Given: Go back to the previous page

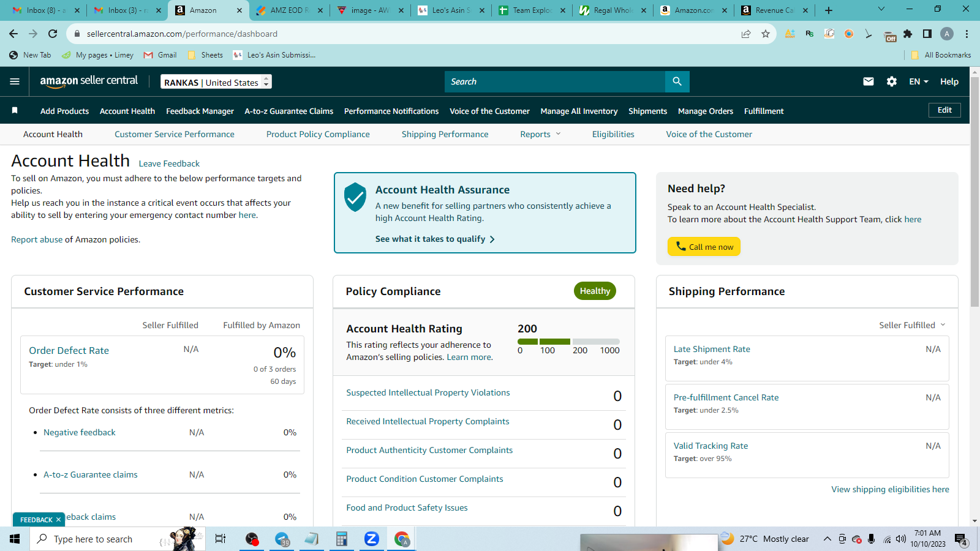Looking at the screenshot, I should click(13, 34).
